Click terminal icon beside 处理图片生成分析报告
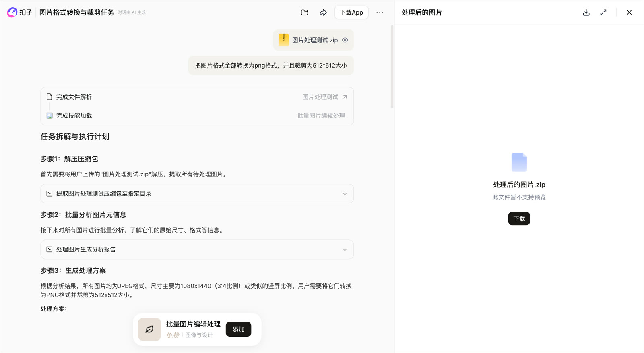This screenshot has height=353, width=644. (50, 249)
